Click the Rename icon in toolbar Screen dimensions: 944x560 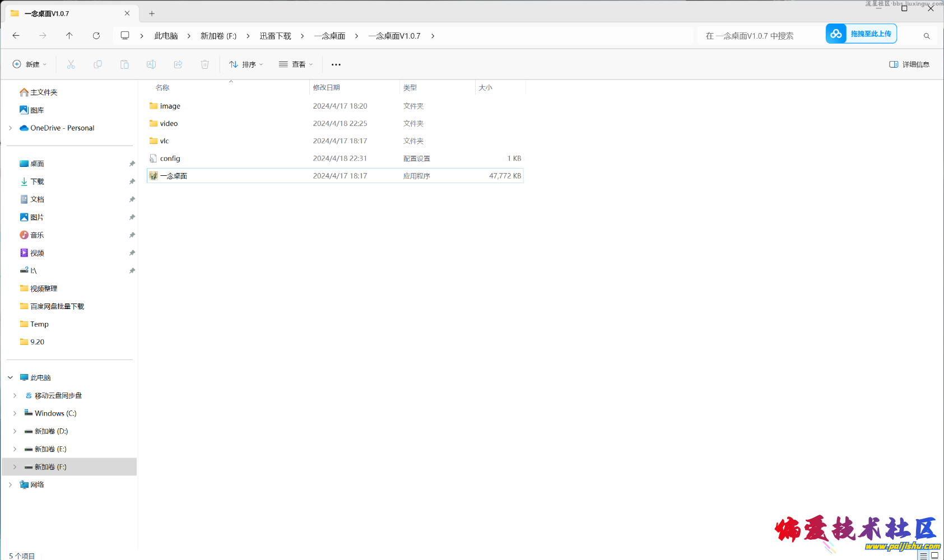(x=151, y=64)
